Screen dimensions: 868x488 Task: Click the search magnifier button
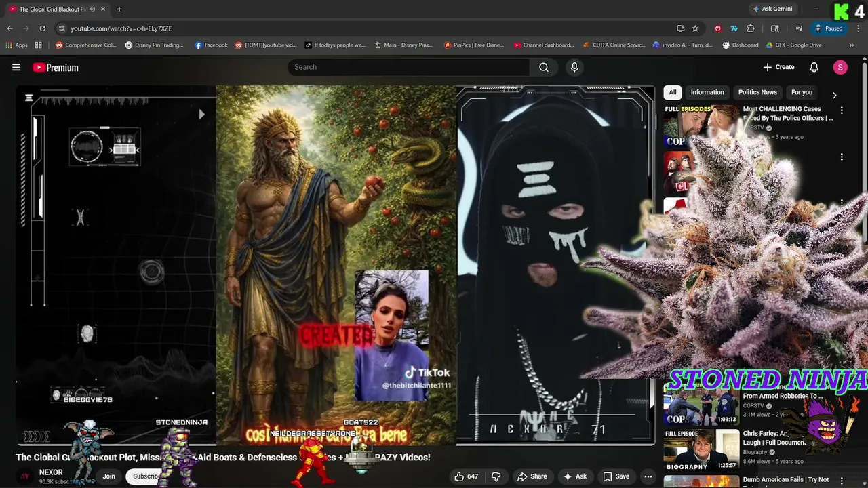(544, 67)
